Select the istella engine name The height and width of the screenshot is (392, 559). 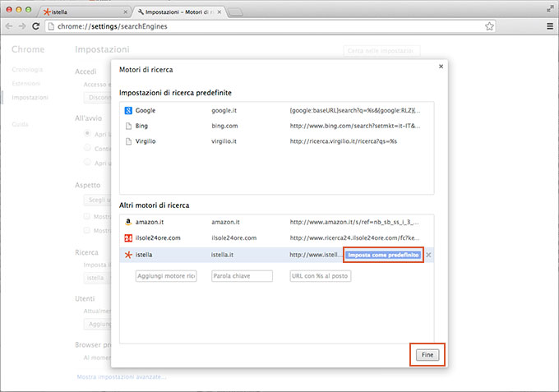[144, 255]
